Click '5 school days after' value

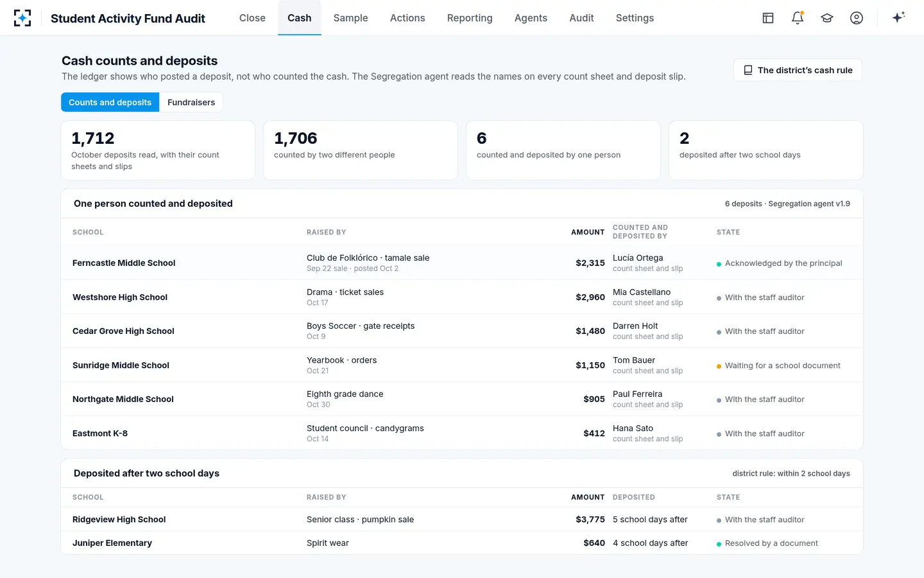click(x=650, y=520)
